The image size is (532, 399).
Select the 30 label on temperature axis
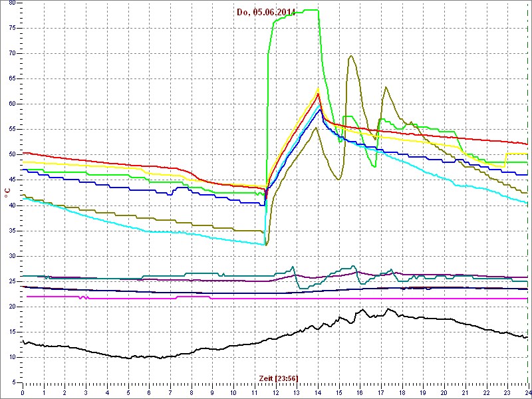pyautogui.click(x=12, y=256)
